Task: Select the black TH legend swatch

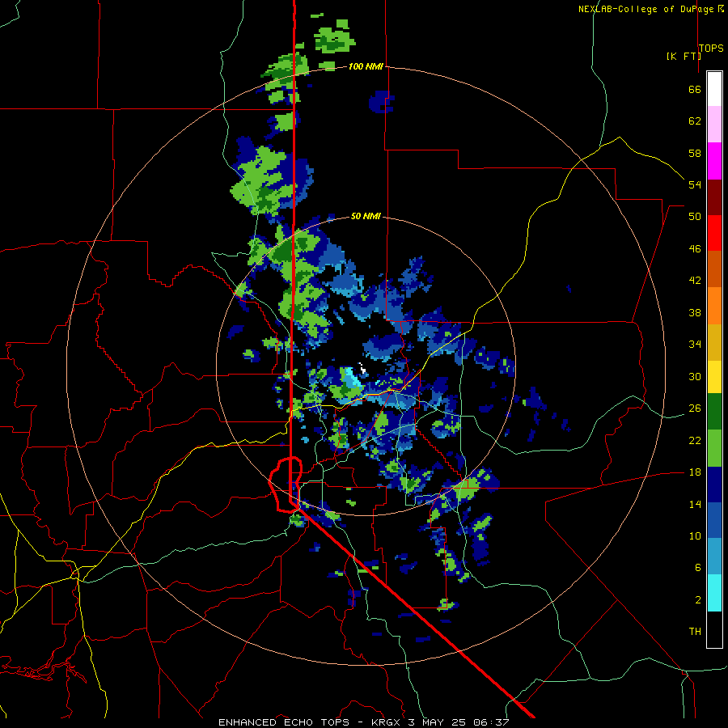Action: (x=714, y=629)
